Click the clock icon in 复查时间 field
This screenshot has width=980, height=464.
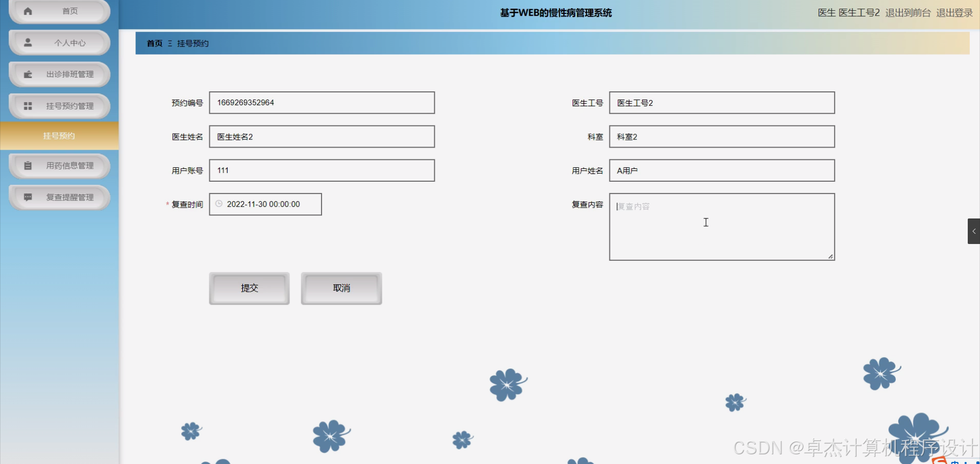tap(219, 204)
